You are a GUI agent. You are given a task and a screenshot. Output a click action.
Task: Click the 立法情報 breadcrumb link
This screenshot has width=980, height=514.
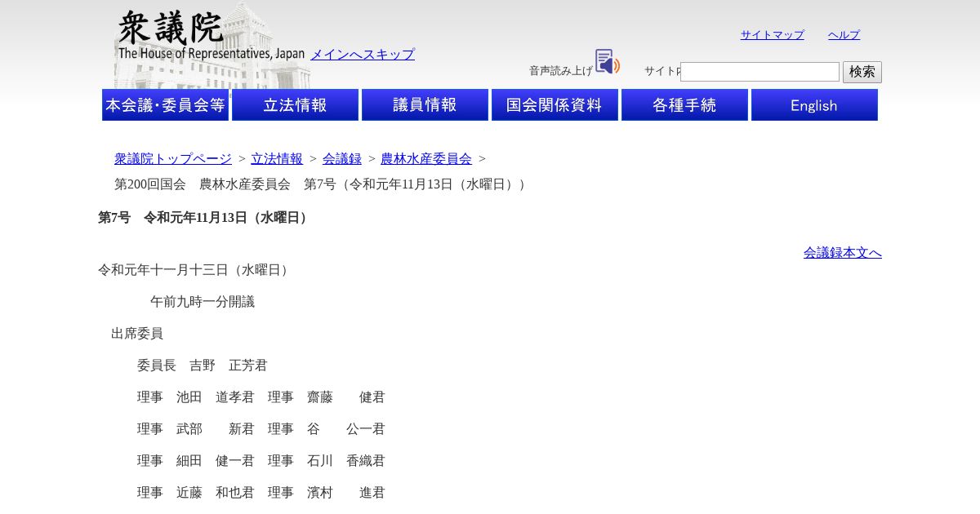coord(277,159)
